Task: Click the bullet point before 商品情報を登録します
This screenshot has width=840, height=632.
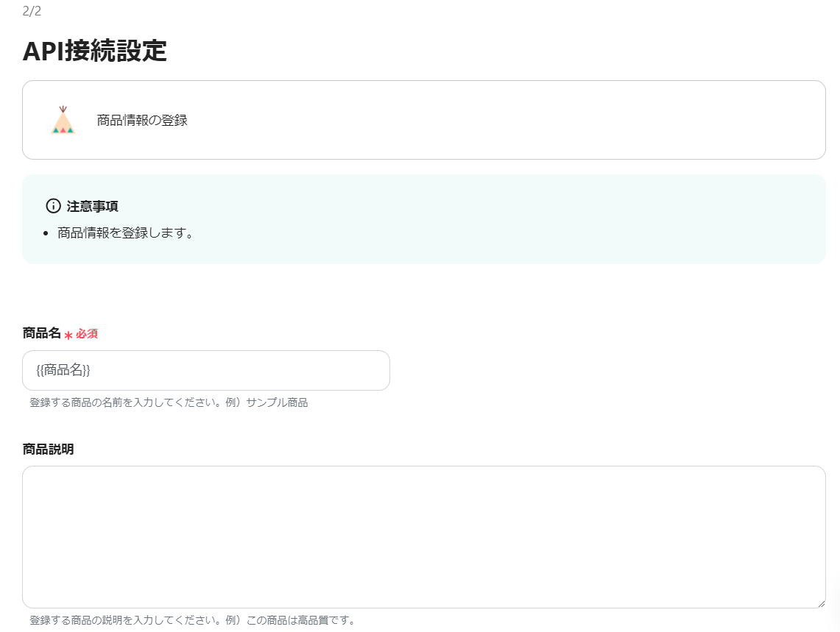Action: coord(46,232)
